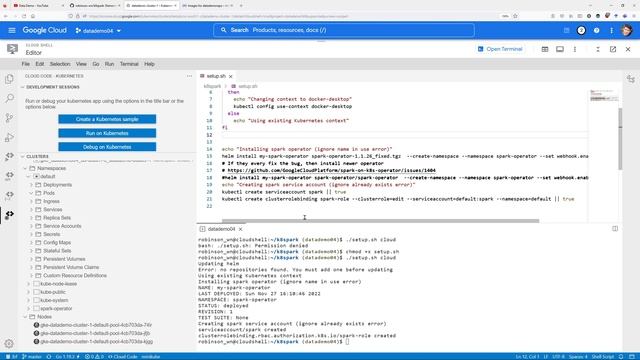The width and height of the screenshot is (640, 360).
Task: Click the Open Terminal button
Action: (x=500, y=49)
